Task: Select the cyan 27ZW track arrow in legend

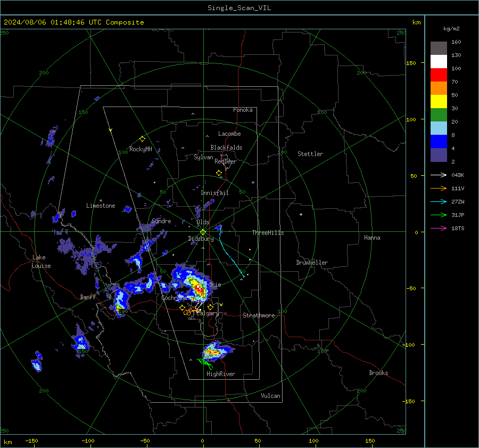Action: (439, 201)
